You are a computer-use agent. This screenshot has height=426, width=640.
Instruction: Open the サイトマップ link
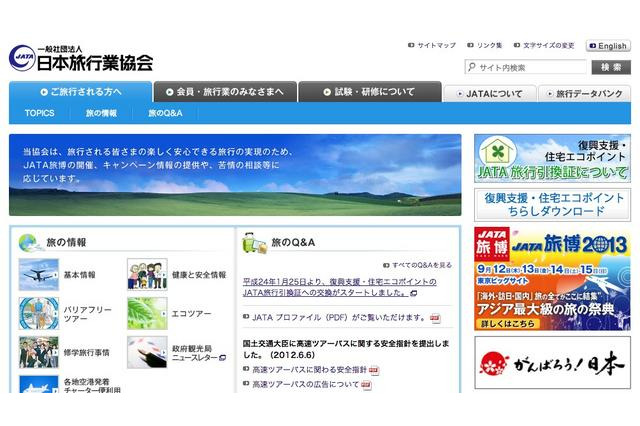coord(436,45)
